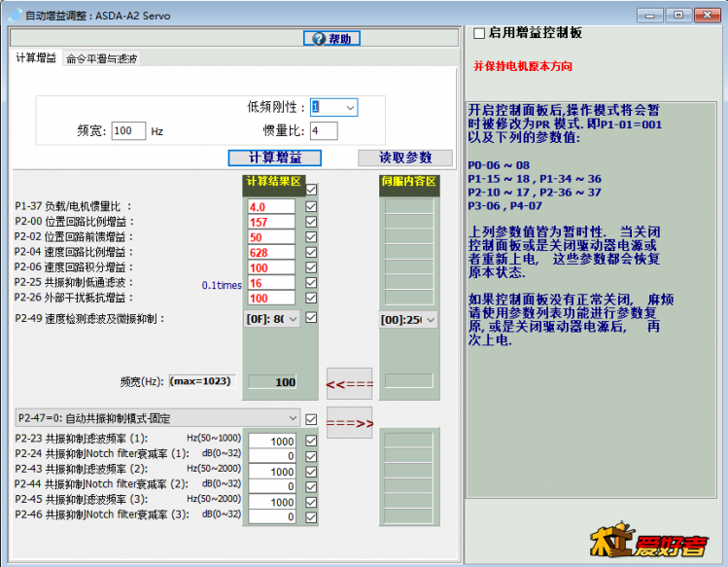Click the P2-24 attenuation field
Image resolution: width=728 pixels, height=567 pixels.
point(271,456)
